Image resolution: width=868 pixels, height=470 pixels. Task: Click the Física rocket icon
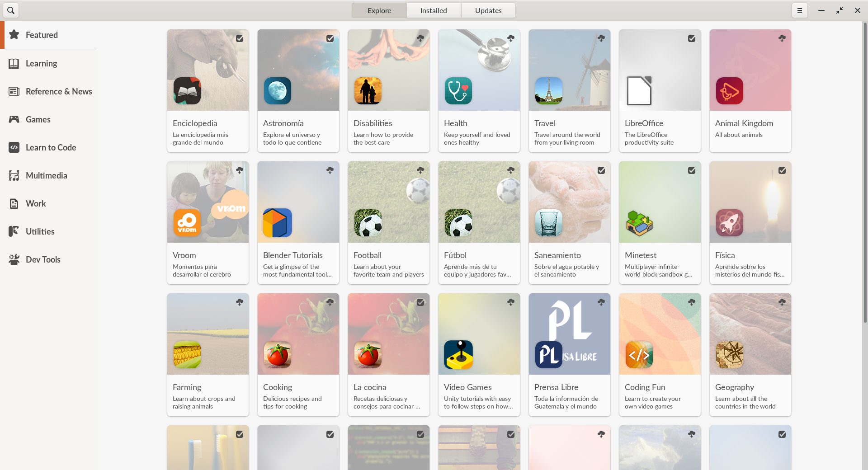(730, 223)
